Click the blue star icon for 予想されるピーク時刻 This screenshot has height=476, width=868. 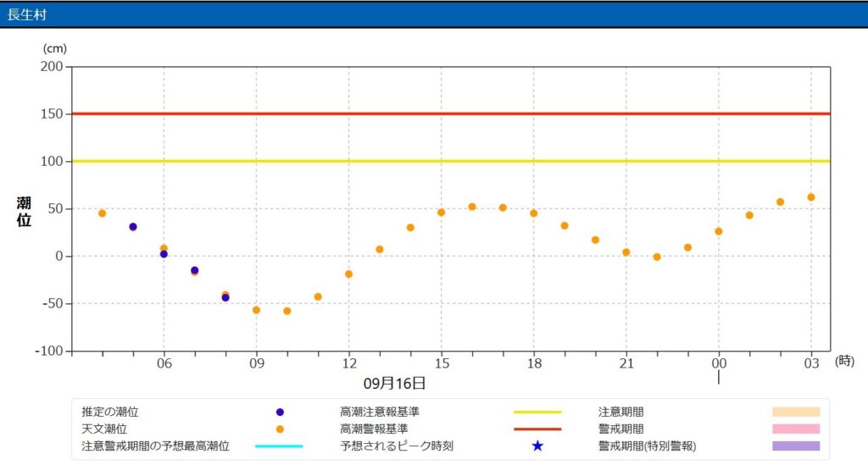coord(537,446)
